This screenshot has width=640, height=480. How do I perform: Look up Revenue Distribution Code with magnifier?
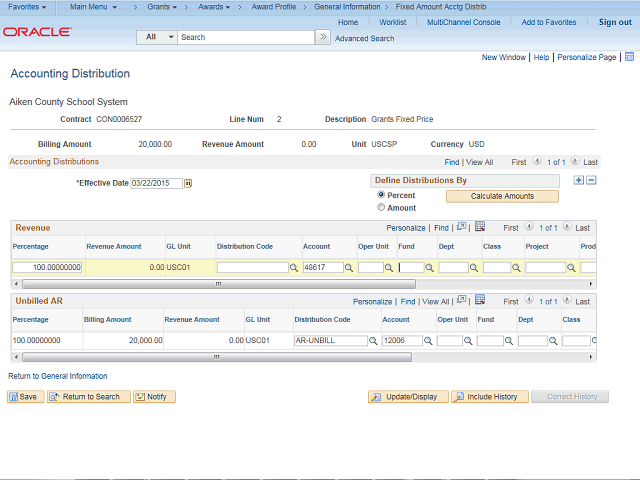click(x=294, y=268)
